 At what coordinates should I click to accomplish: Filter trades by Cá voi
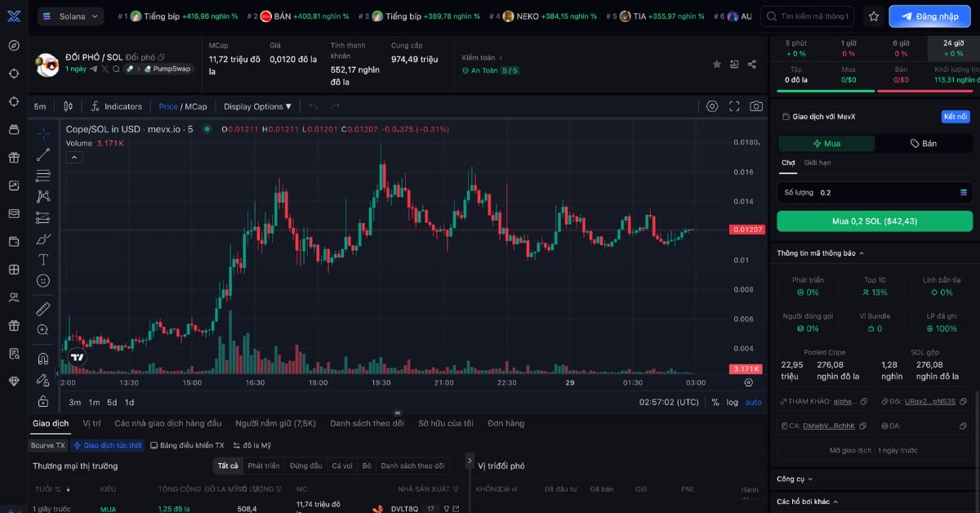tap(342, 466)
